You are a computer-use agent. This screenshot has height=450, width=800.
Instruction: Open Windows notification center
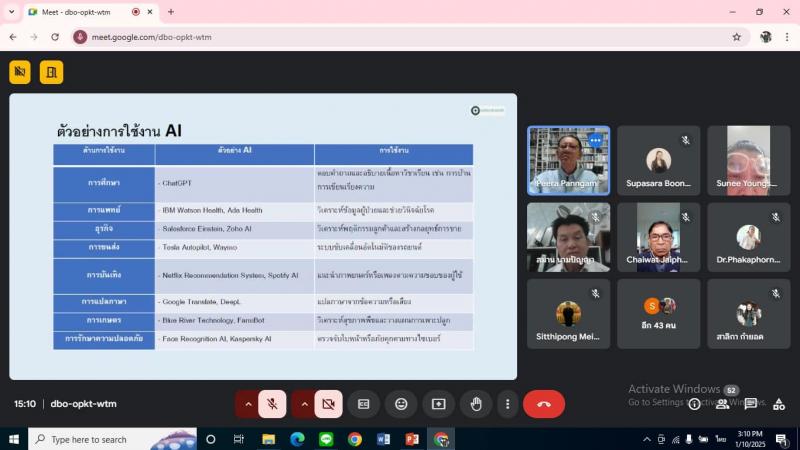click(x=781, y=439)
